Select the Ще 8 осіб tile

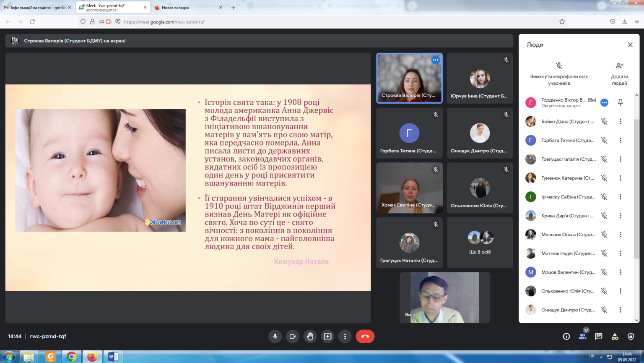(480, 243)
